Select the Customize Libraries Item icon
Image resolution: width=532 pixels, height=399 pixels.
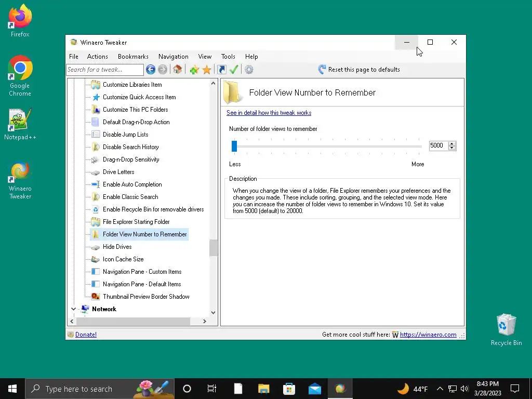click(96, 85)
